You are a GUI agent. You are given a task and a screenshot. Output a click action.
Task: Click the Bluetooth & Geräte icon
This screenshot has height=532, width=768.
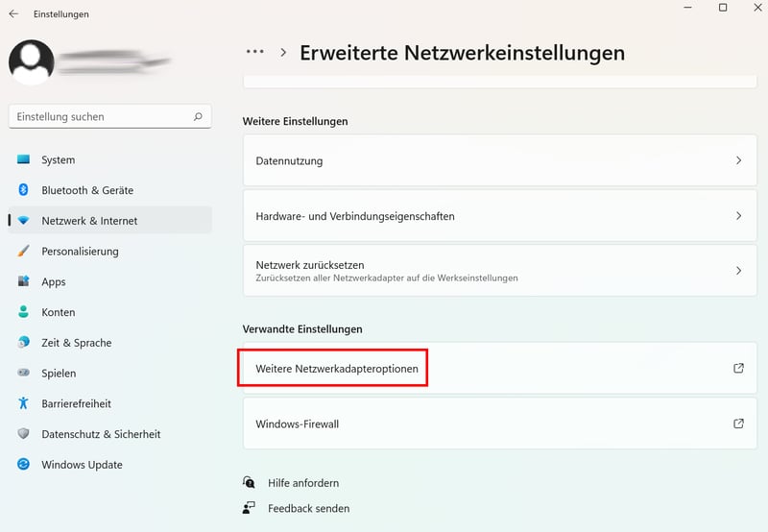24,190
